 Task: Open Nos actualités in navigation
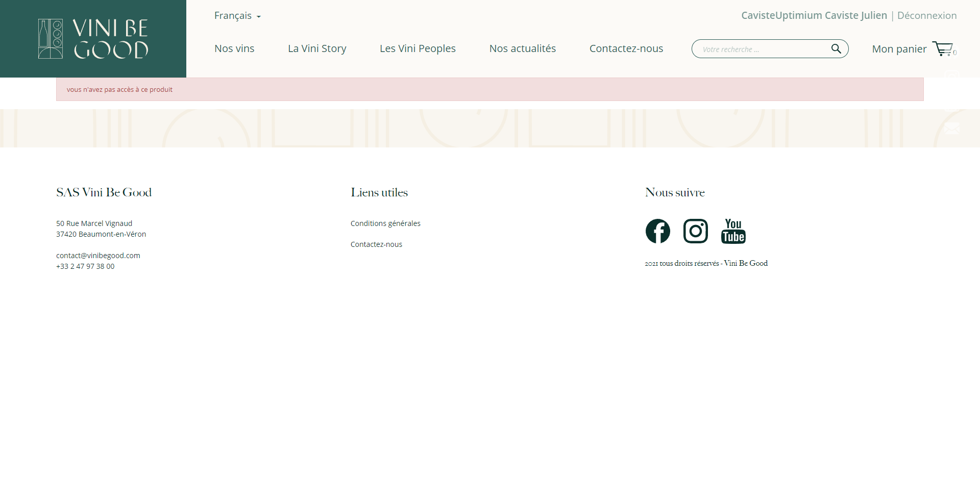[x=523, y=48]
